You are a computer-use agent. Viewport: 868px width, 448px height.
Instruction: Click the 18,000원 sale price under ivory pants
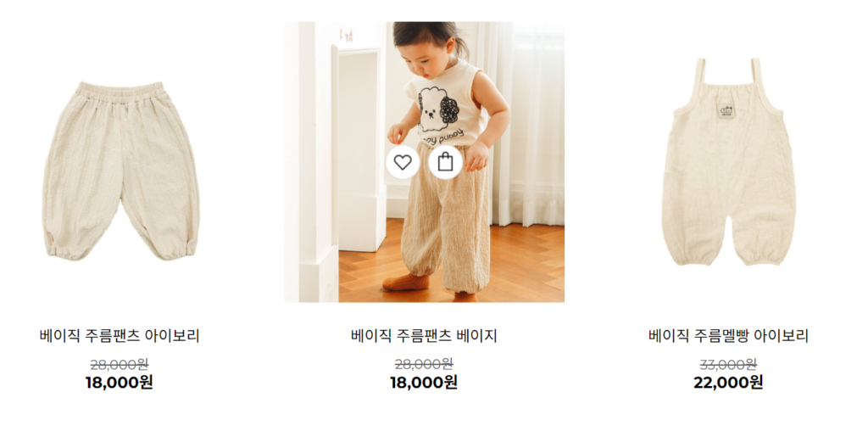click(x=119, y=383)
